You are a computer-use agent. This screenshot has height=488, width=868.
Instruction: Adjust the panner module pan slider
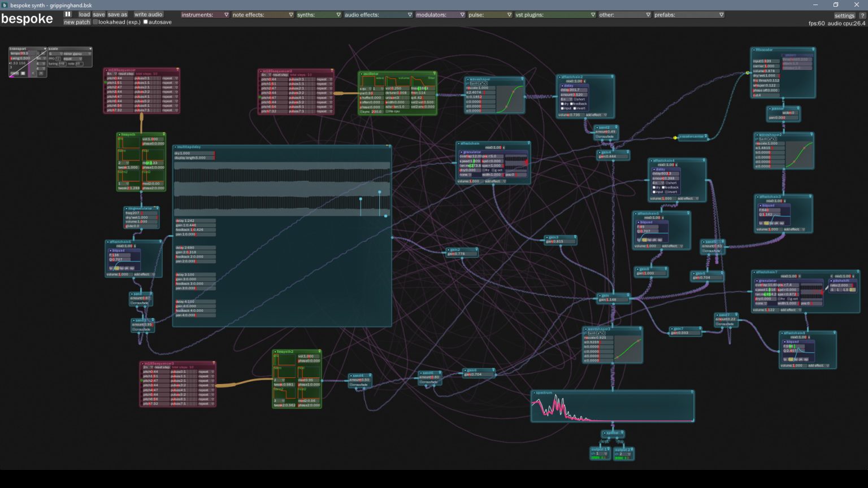tap(783, 118)
